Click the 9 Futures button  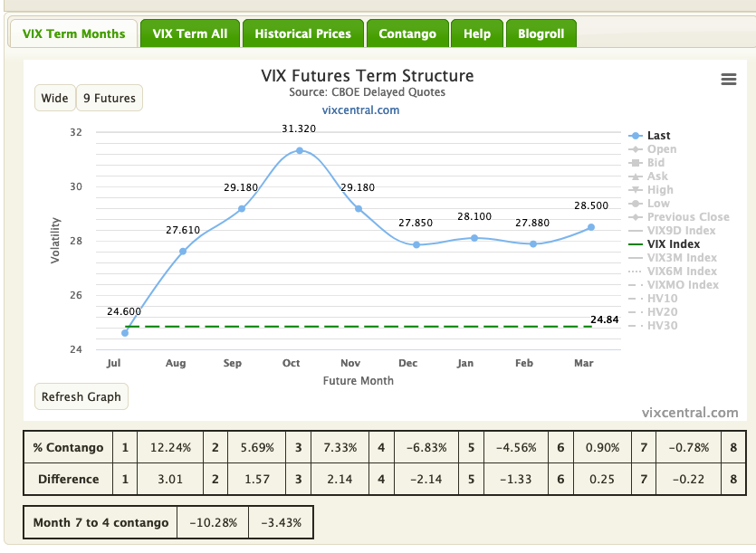(110, 98)
